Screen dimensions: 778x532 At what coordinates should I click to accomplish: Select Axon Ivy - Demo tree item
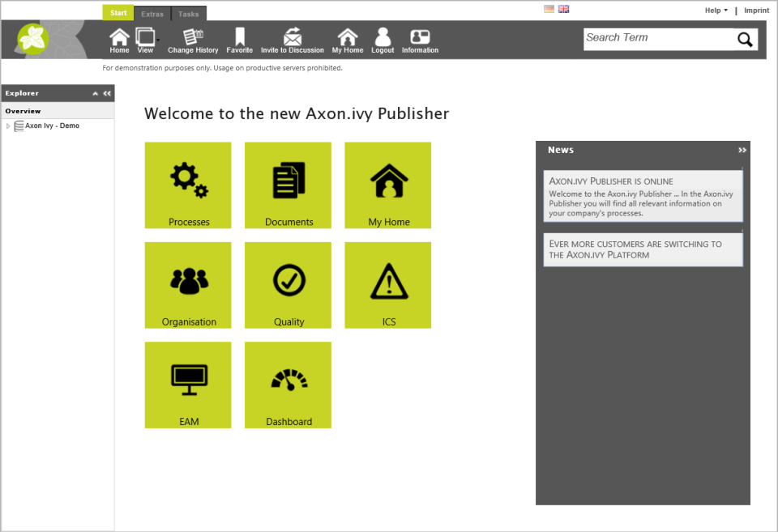pyautogui.click(x=52, y=126)
